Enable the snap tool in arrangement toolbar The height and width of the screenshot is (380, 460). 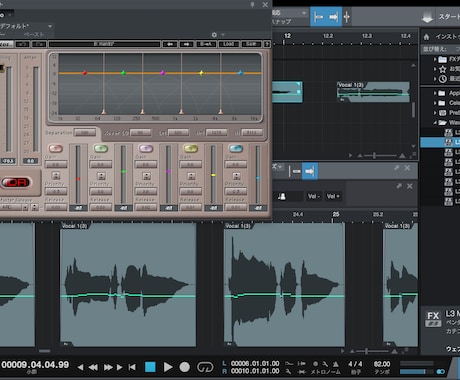[x=319, y=17]
